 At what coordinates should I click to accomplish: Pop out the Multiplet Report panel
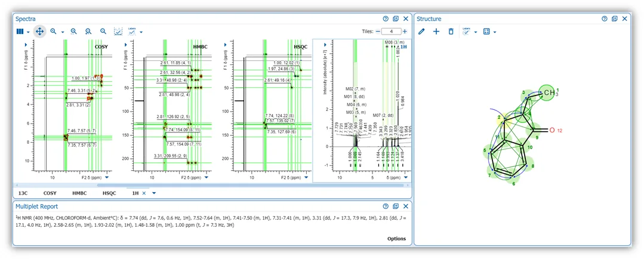coord(396,206)
